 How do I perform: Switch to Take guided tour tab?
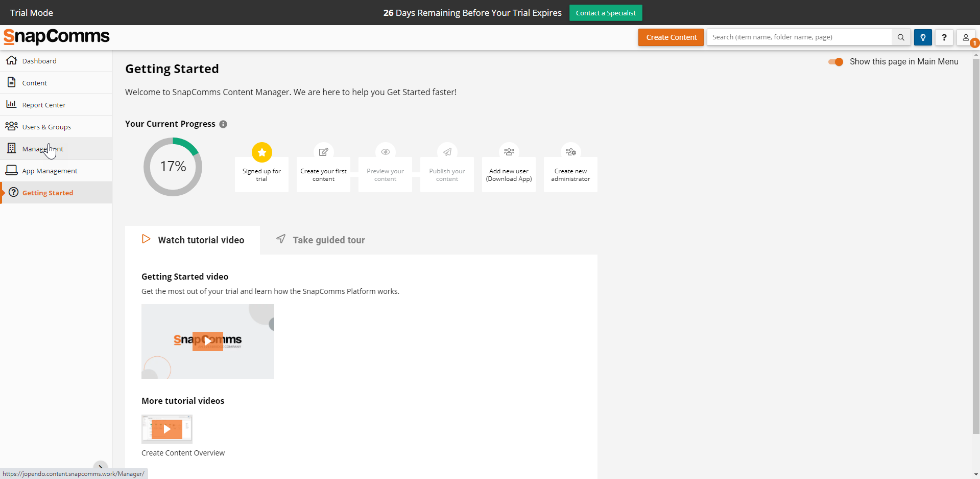click(321, 240)
